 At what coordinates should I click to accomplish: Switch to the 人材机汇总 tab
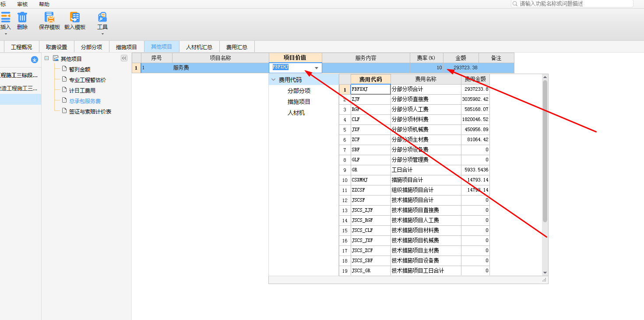(199, 47)
